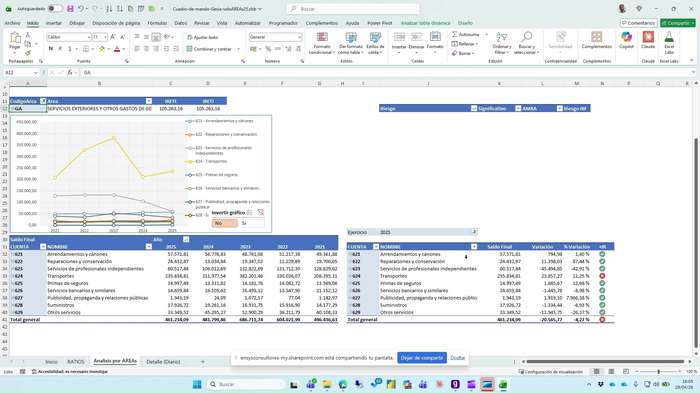Screen dimensions: 700x393
Task: Click the Buscar search box in title bar
Action: [353, 8]
